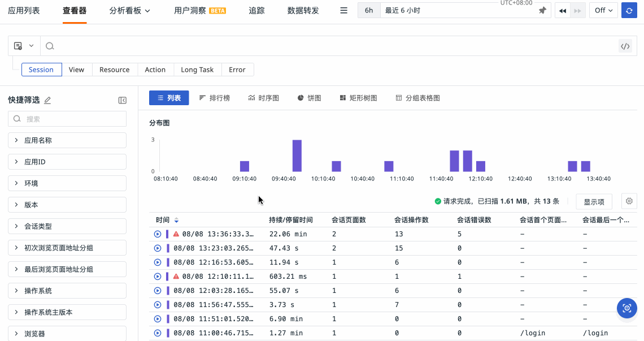The image size is (644, 341).
Task: Click the 6h time range shortcut
Action: point(369,11)
